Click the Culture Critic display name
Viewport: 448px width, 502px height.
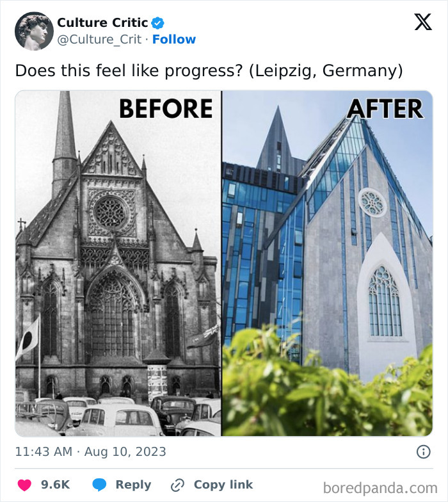point(102,23)
